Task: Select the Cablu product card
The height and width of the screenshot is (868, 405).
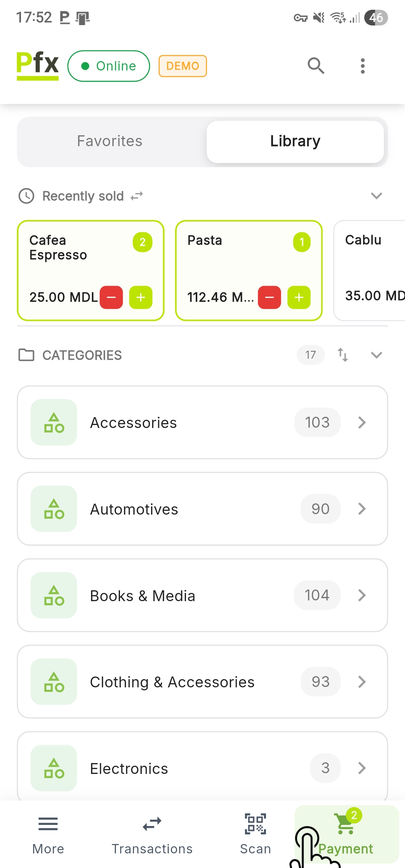Action: (369, 270)
